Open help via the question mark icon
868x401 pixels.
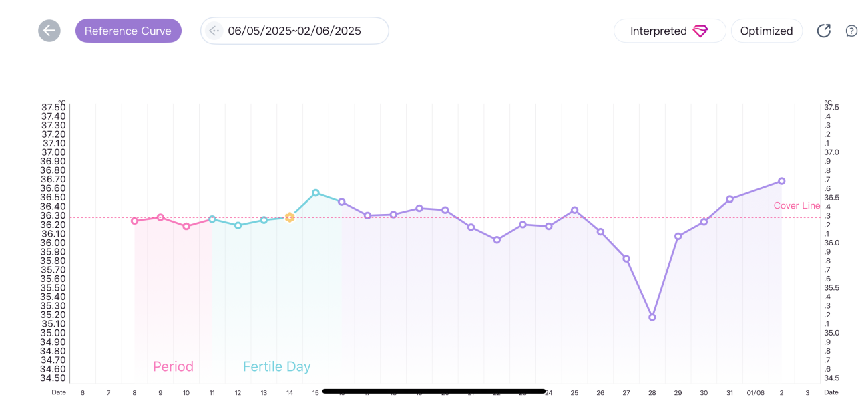[x=852, y=31]
